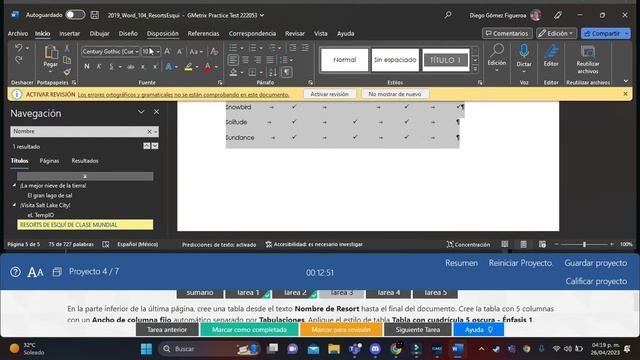Toggle subscript formatting
The width and height of the screenshot is (640, 360).
[143, 67]
